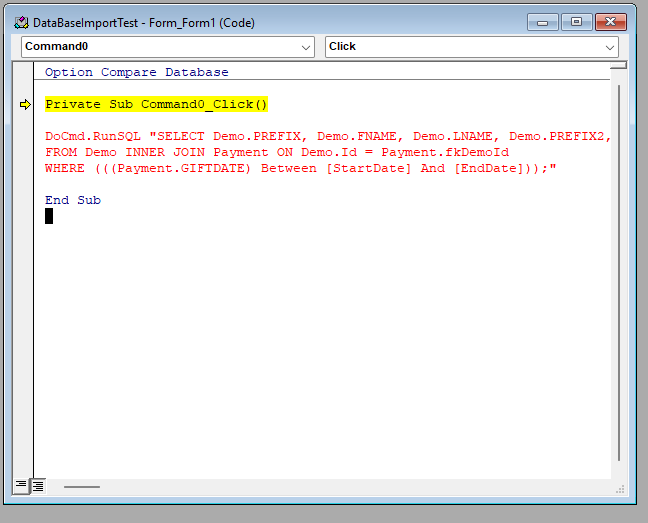The image size is (648, 523).
Task: Switch to Full Module View button
Action: (38, 486)
